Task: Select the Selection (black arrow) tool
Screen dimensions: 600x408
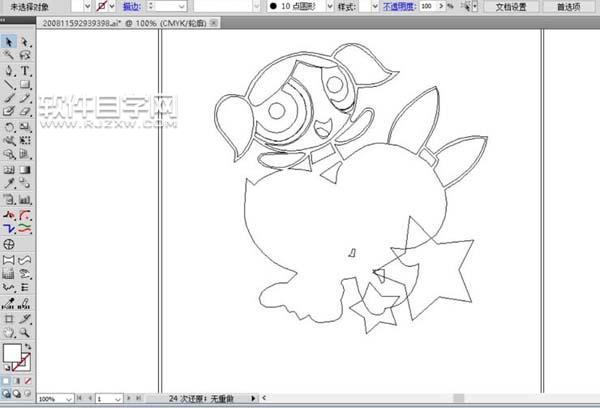Action: pos(9,41)
